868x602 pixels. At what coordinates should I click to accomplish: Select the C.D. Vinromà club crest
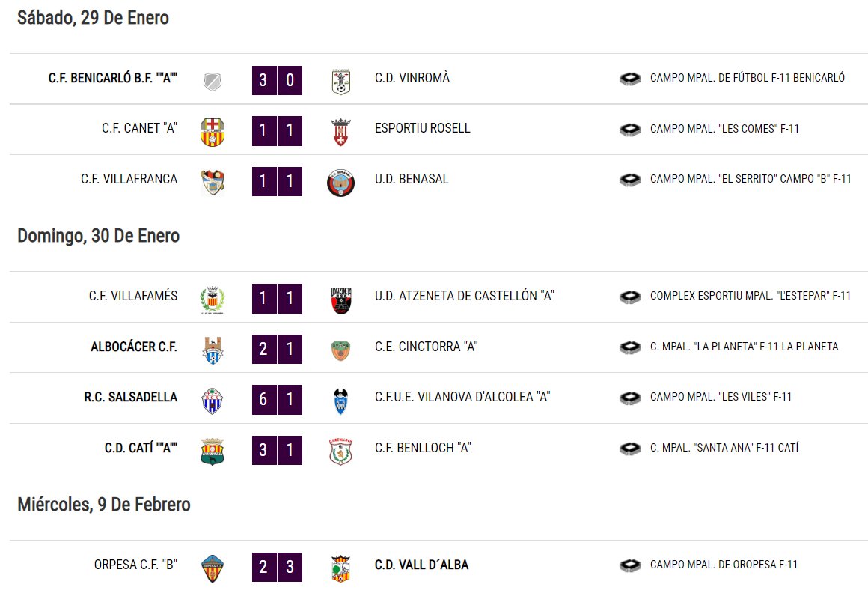[341, 82]
